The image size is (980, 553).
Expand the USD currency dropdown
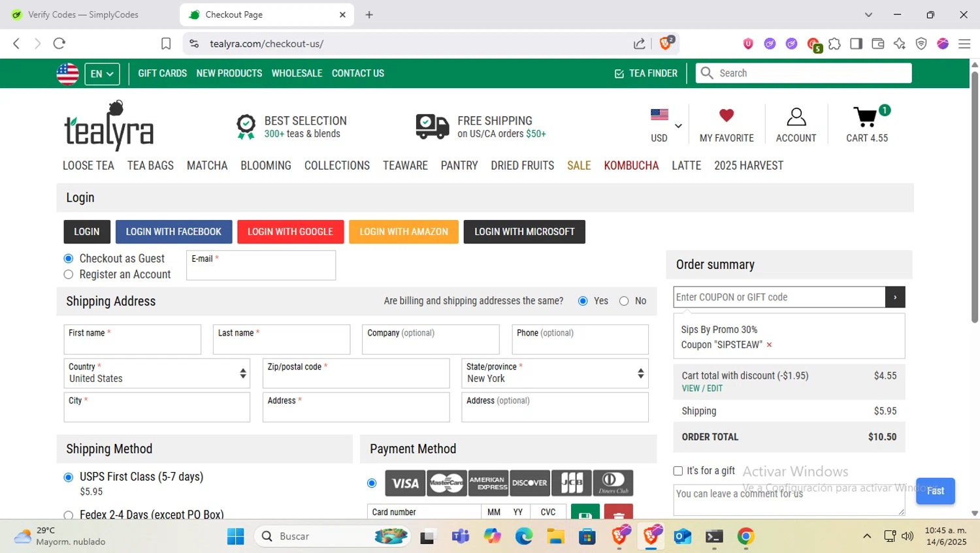[678, 126]
